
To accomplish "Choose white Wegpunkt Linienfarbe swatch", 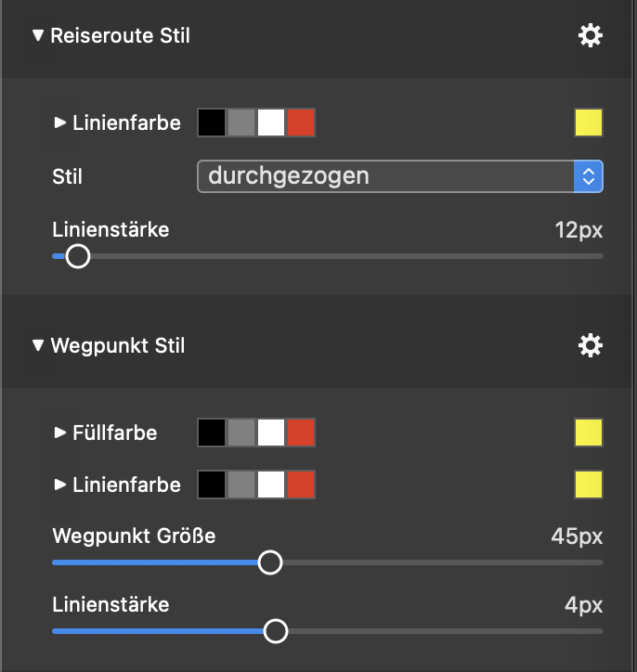I will 271,485.
